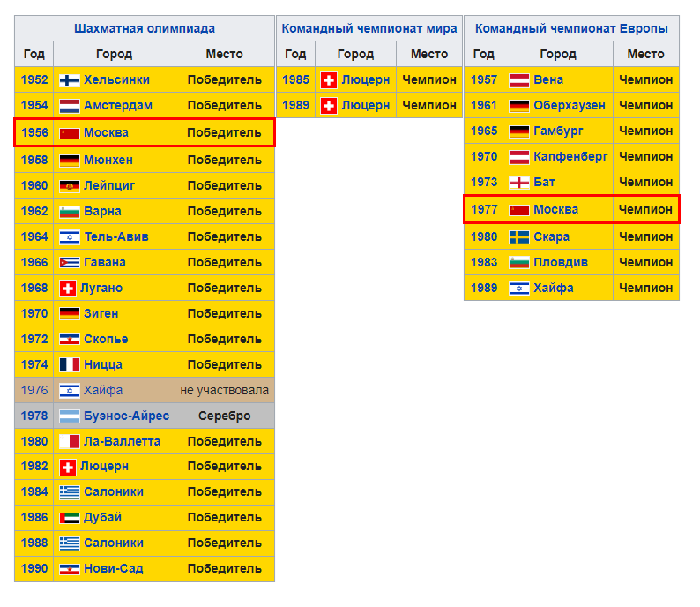The height and width of the screenshot is (607, 700).
Task: Open the Оберхаузен city link
Action: (x=570, y=105)
